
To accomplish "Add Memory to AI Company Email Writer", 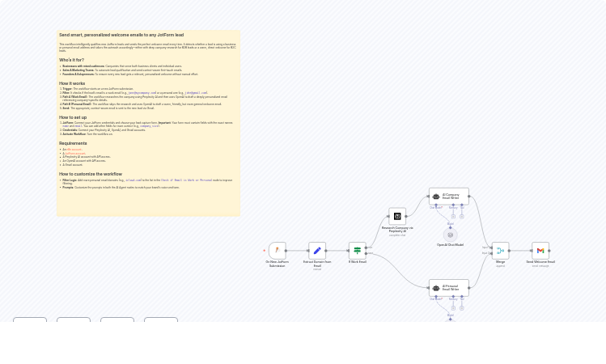I will point(453,216).
